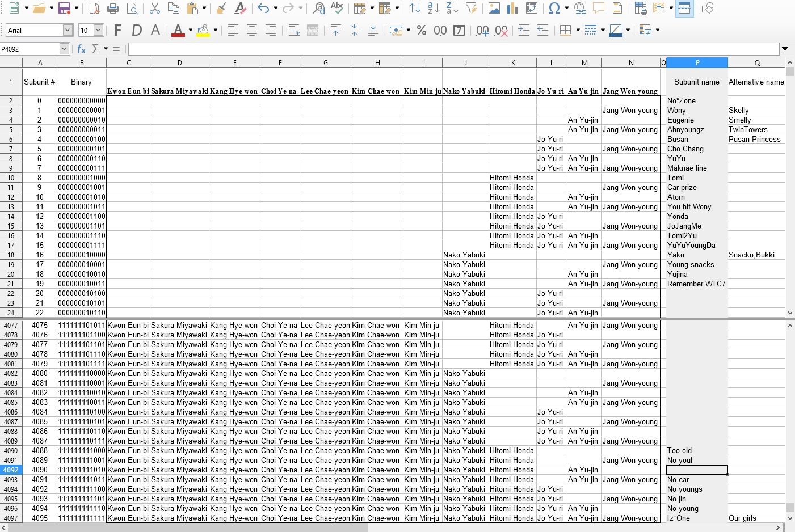
Task: Select row 4092 by its header
Action: pyautogui.click(x=11, y=470)
